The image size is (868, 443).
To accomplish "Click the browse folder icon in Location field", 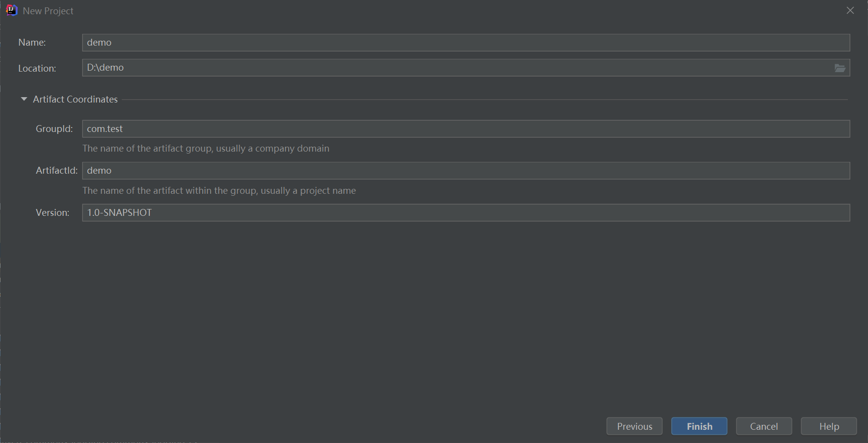I will pyautogui.click(x=840, y=68).
